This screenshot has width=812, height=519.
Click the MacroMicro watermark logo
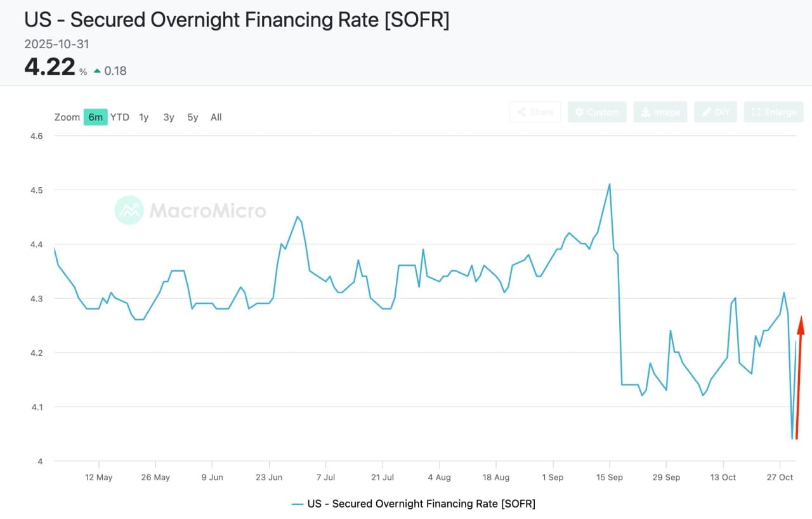pos(129,210)
